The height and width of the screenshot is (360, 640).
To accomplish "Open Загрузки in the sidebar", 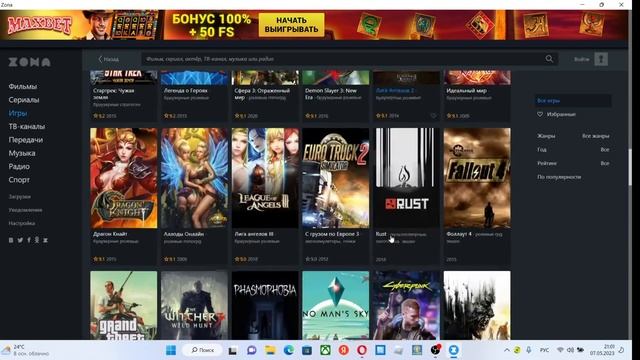I will pyautogui.click(x=20, y=197).
